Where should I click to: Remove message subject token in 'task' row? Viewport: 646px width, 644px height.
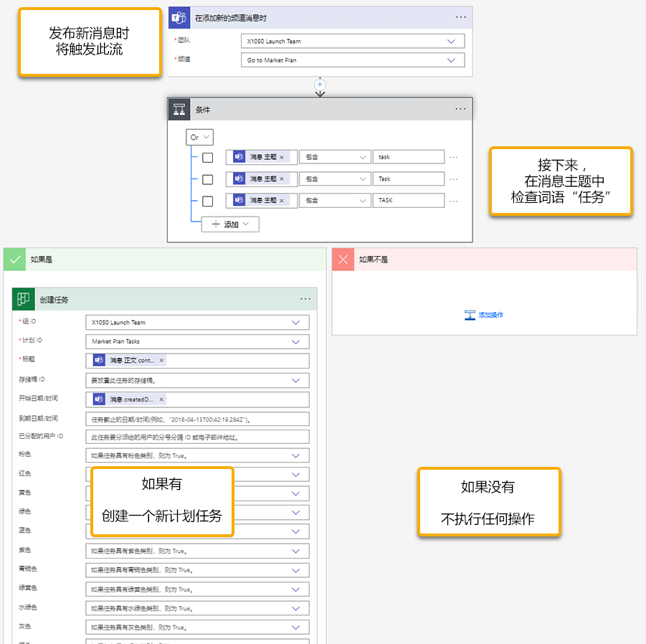(282, 157)
